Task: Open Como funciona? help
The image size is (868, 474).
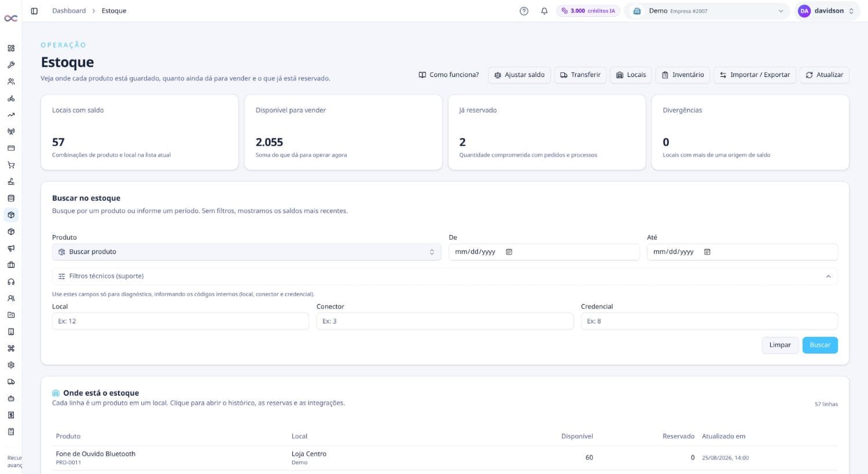Action: pyautogui.click(x=449, y=75)
